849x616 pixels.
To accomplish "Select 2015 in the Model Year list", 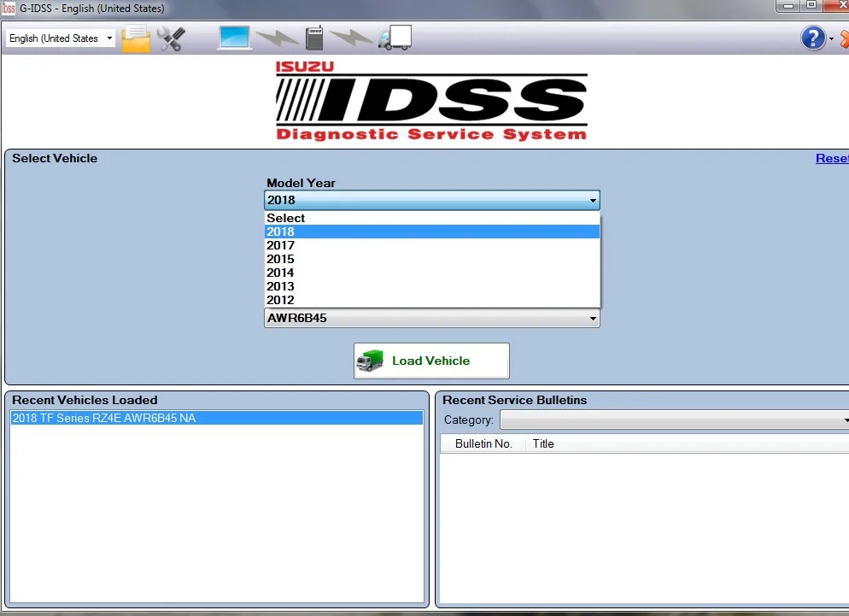I will click(x=431, y=259).
